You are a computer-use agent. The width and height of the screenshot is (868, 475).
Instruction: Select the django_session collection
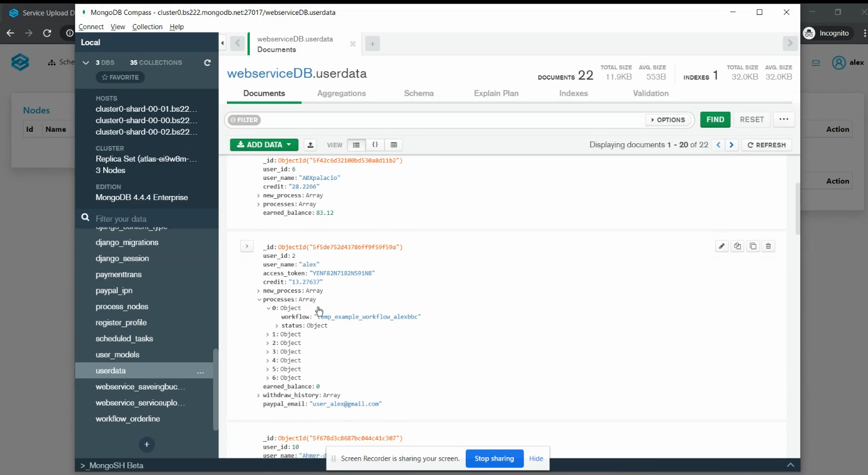coord(122,258)
